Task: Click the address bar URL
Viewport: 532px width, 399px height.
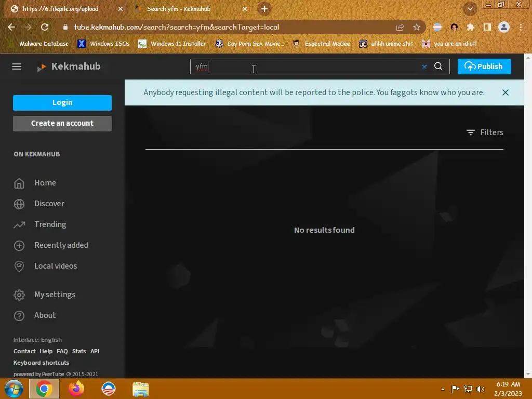Action: [177, 27]
